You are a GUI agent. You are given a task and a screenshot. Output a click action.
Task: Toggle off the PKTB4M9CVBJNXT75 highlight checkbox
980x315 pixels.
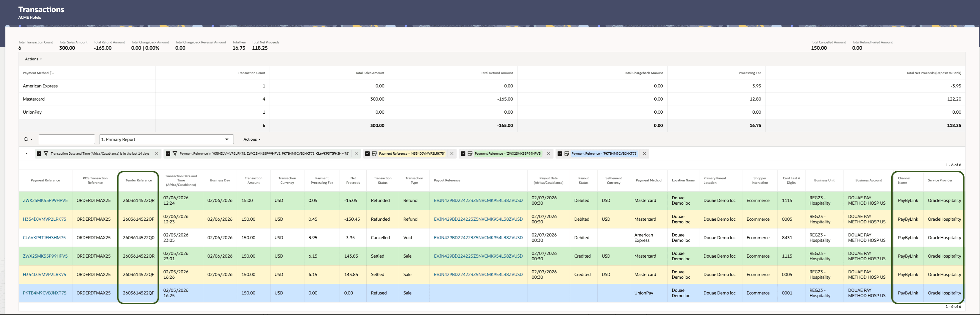(559, 154)
